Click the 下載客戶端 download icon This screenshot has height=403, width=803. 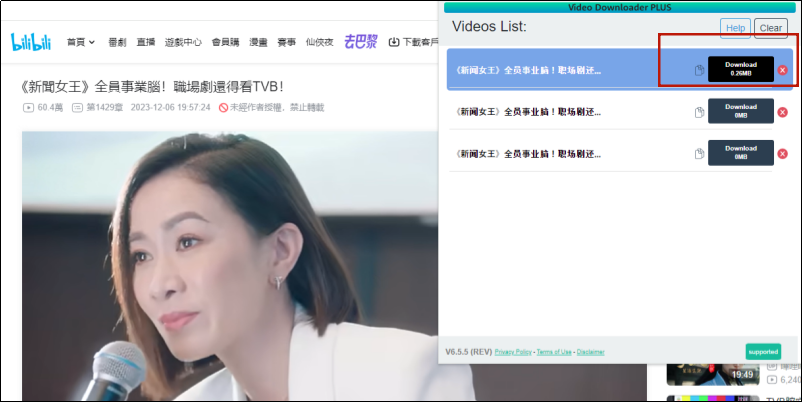(x=393, y=43)
